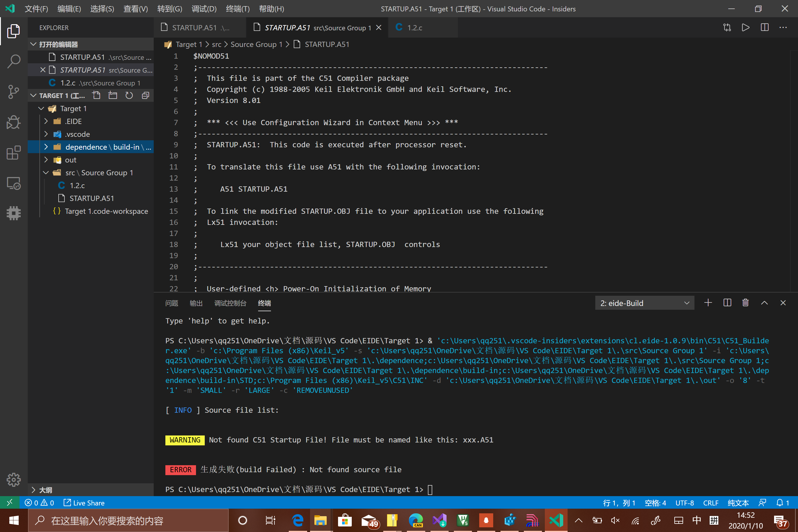Click refresh explorer icon in Target 1 header
Viewport: 798px width, 532px height.
tap(129, 96)
